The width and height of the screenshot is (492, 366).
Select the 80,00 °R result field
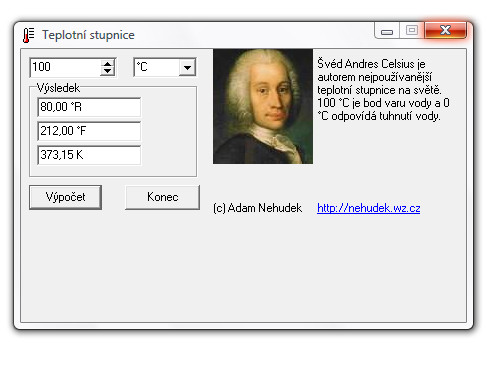point(89,107)
